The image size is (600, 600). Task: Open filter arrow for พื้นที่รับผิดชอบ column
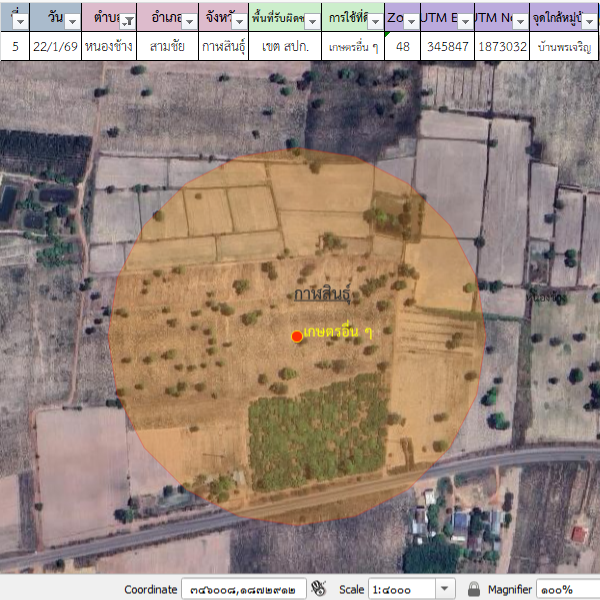pyautogui.click(x=313, y=21)
